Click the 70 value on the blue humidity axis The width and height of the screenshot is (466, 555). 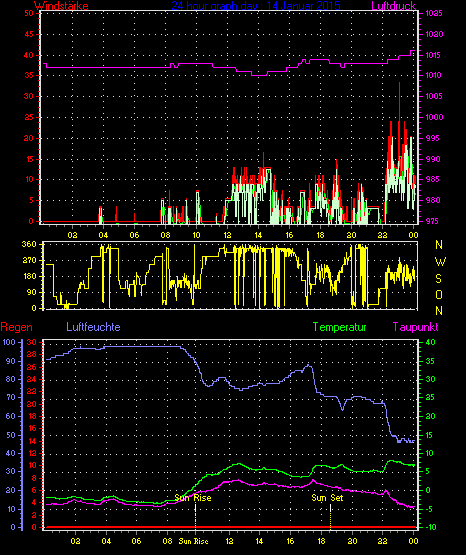[x=11, y=397]
